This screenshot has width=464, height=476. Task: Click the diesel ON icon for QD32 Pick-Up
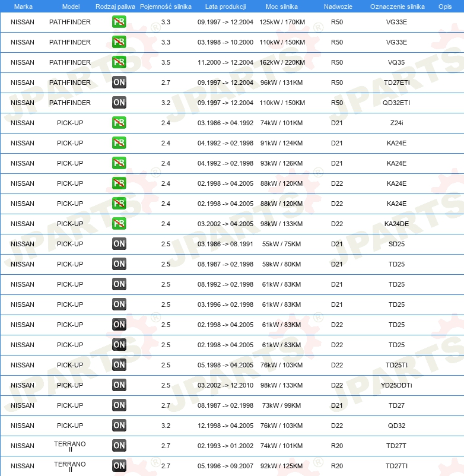pos(119,426)
